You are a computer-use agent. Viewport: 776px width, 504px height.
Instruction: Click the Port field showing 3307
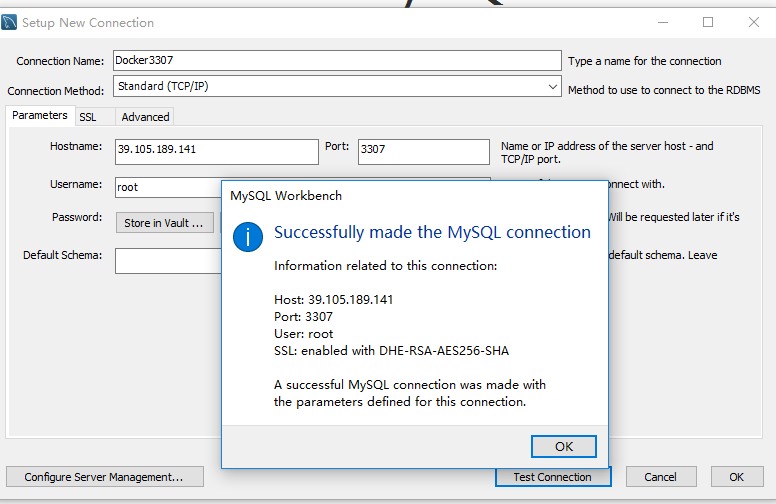point(424,151)
